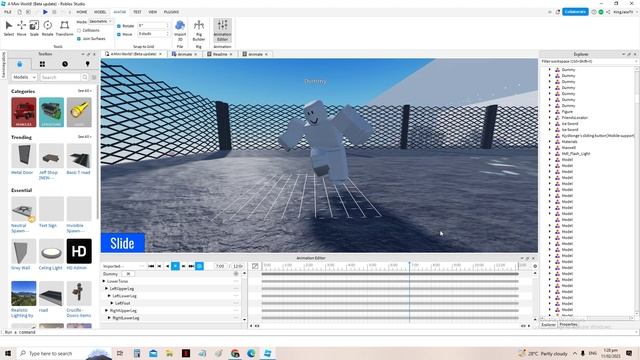The height and width of the screenshot is (360, 640).
Task: Open the curve editor toggle icon near timeline
Action: pyautogui.click(x=255, y=266)
